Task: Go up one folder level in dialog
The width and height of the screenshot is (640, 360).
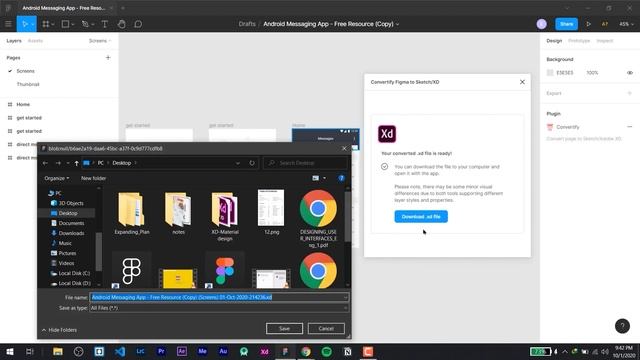Action: 76,163
